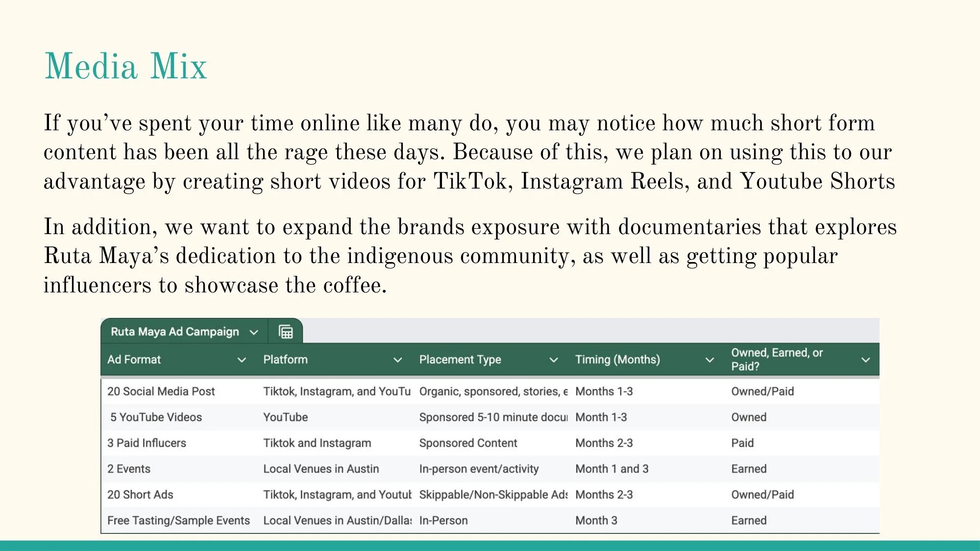Open the Ad Format column filter dropdown

(x=242, y=360)
